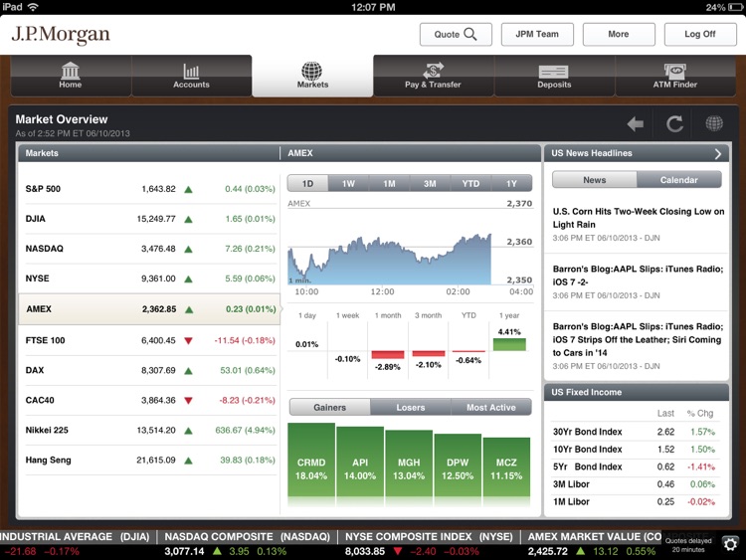Select 1M Libor row
This screenshot has width=746, height=560.
[636, 502]
